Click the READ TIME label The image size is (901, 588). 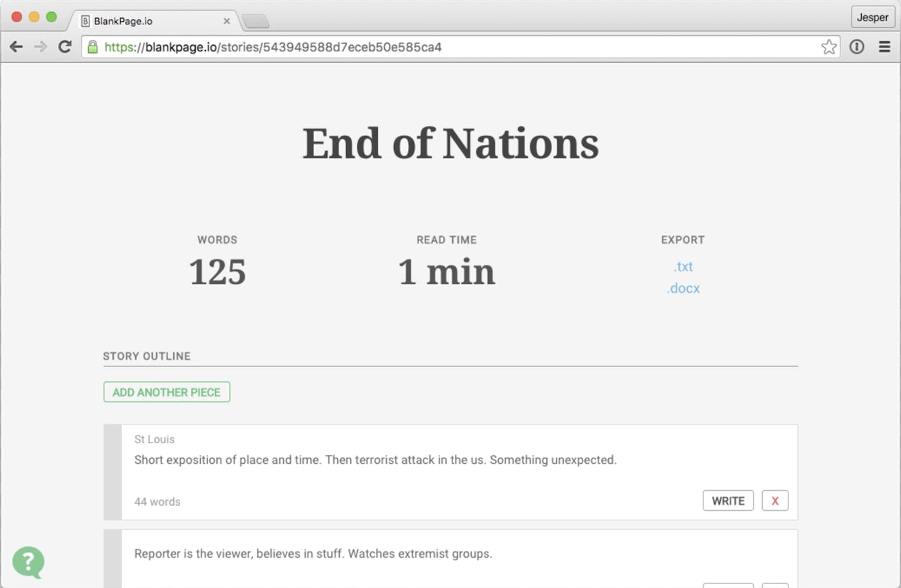[447, 240]
